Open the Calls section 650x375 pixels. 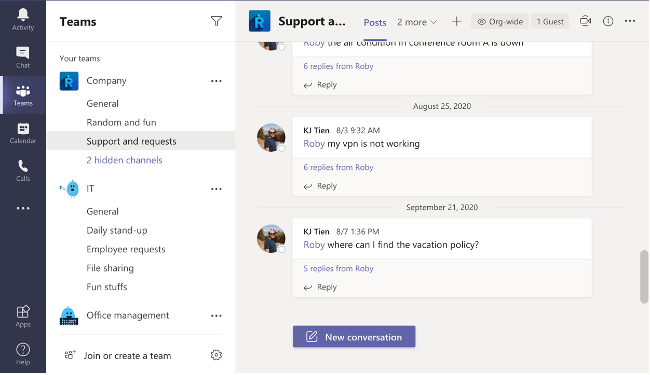tap(23, 170)
